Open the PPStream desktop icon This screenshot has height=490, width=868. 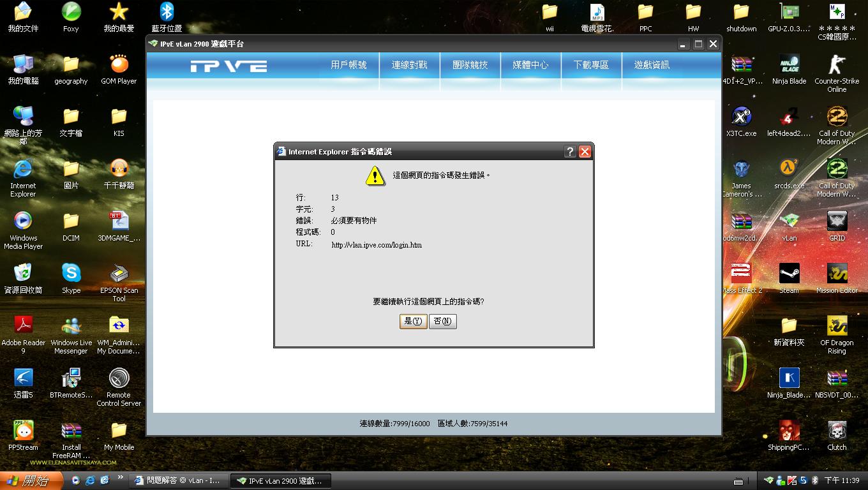[23, 435]
